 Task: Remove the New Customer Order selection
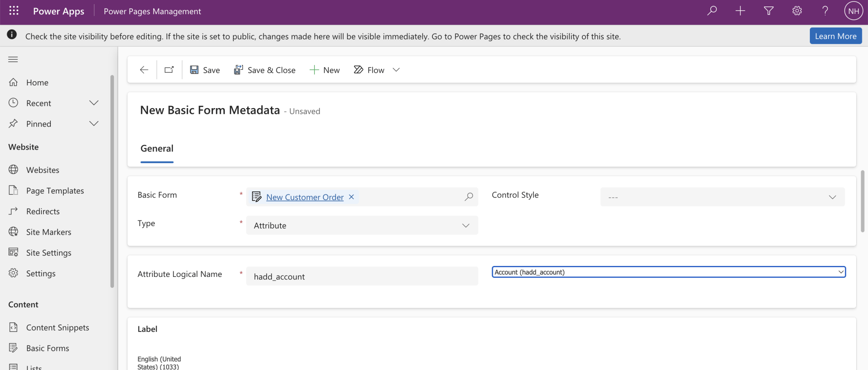[352, 197]
